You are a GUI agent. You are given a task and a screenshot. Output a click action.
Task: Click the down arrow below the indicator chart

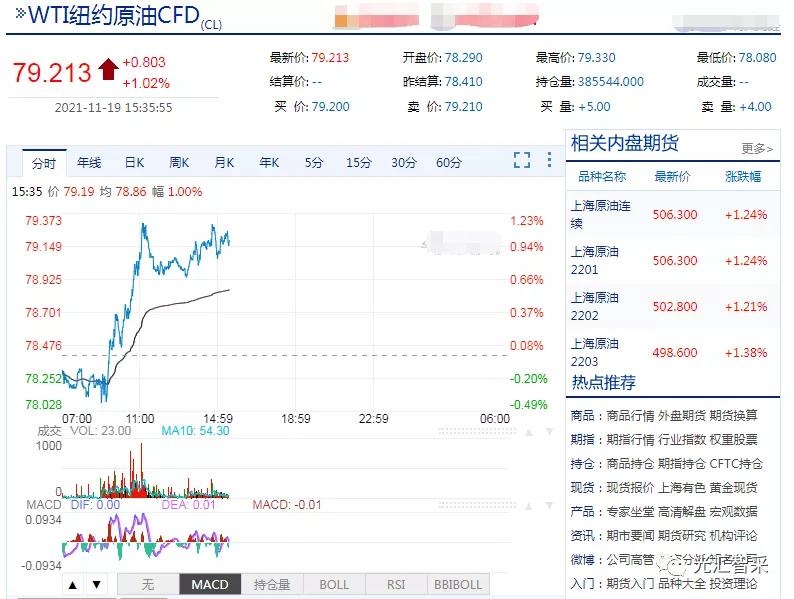95,584
